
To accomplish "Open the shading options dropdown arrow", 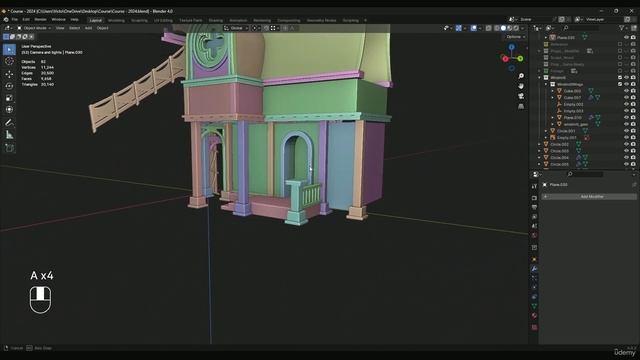I will point(522,28).
